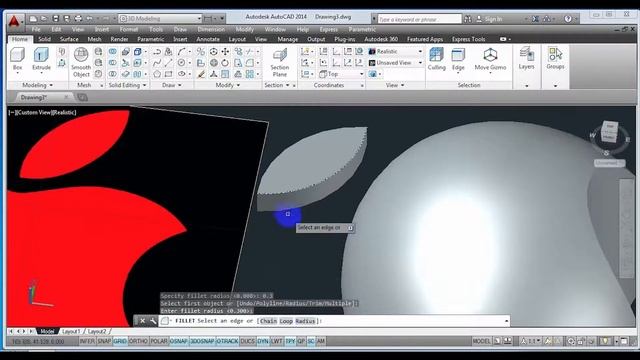640x360 pixels.
Task: Click the ViewCube in the viewport
Action: 609,132
